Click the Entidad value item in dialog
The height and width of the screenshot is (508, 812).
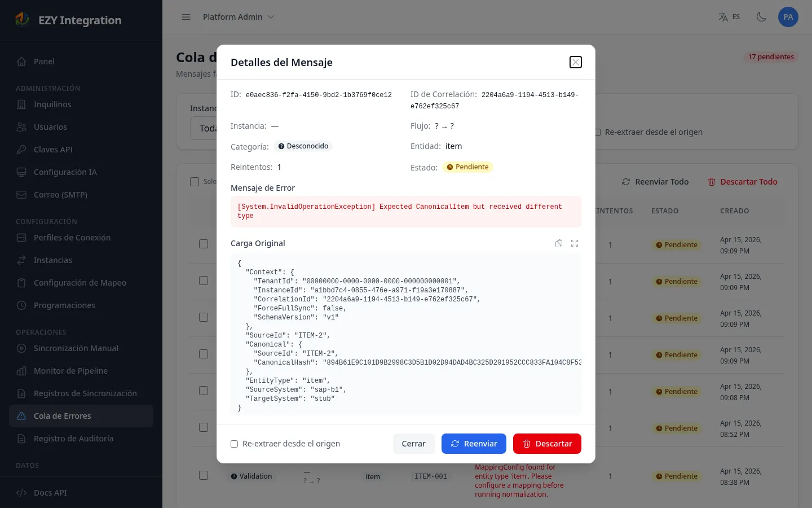coord(453,146)
